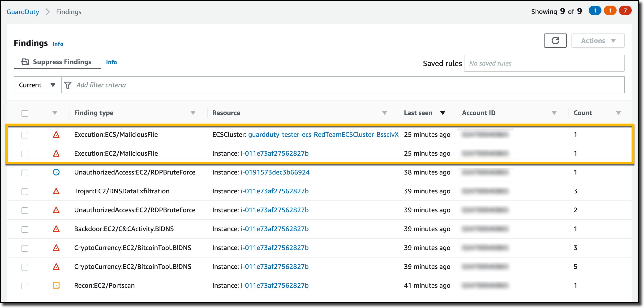This screenshot has height=308, width=644.
Task: Click severity triangle for Execution:ECS/MaliciousFile
Action: click(56, 135)
